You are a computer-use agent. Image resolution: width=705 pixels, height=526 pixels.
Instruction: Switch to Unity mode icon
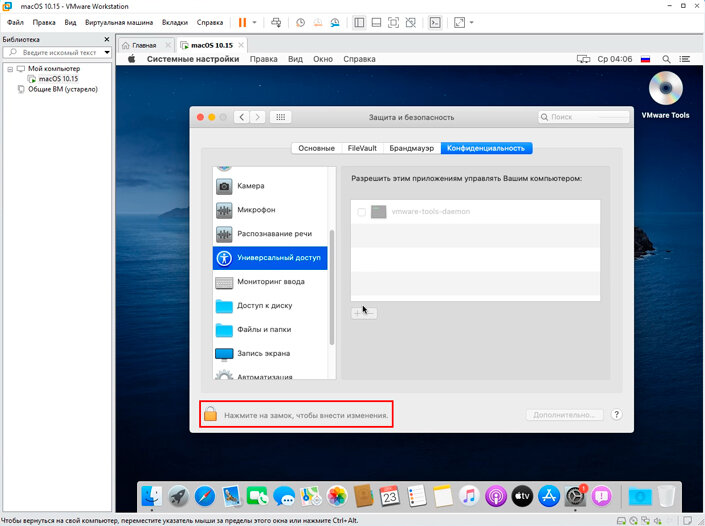pyautogui.click(x=411, y=22)
